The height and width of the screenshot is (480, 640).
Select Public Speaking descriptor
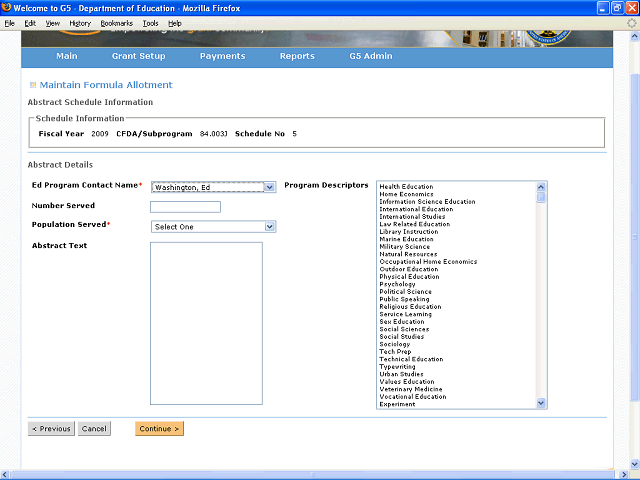click(x=404, y=299)
